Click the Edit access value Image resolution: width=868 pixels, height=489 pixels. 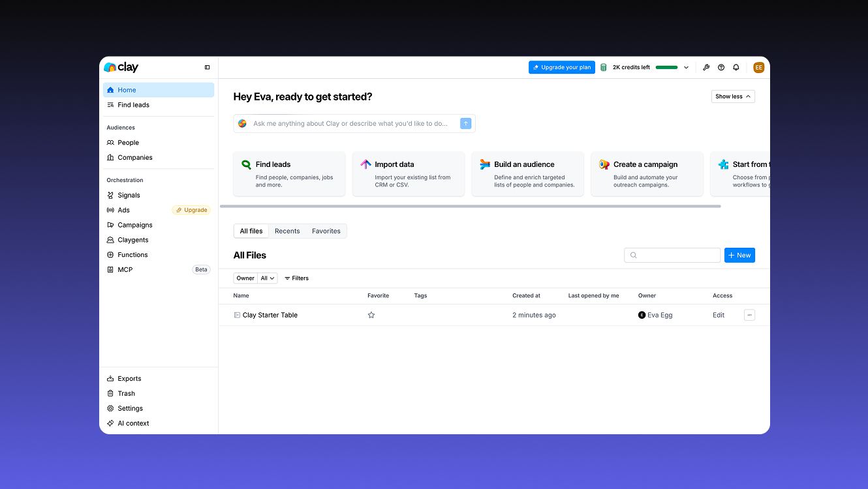coord(719,315)
